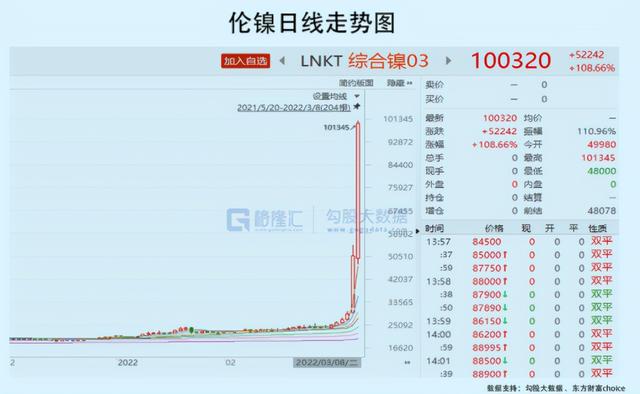Image resolution: width=640 pixels, height=394 pixels.
Task: Click the 14:01 trade price 88500
Action: coord(487,361)
